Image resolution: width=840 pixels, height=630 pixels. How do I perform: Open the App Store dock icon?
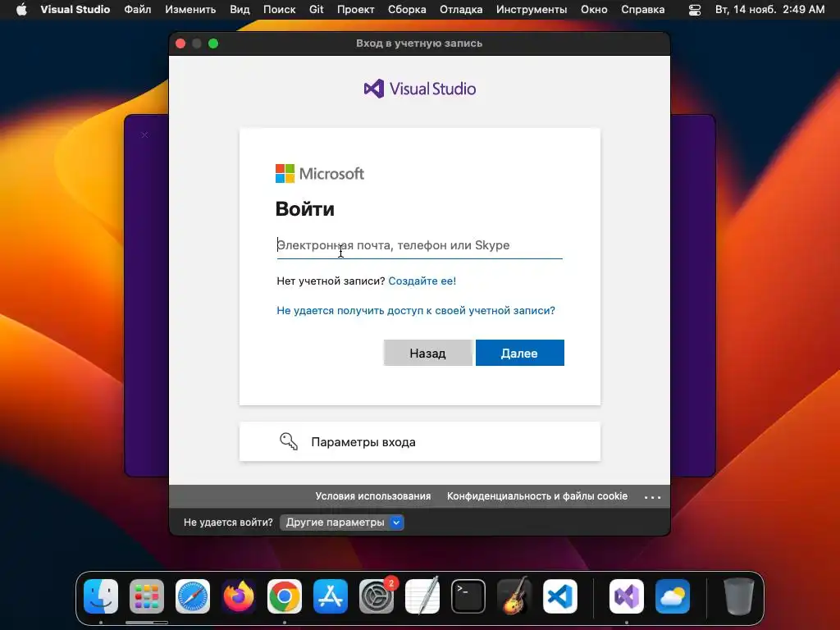click(331, 596)
